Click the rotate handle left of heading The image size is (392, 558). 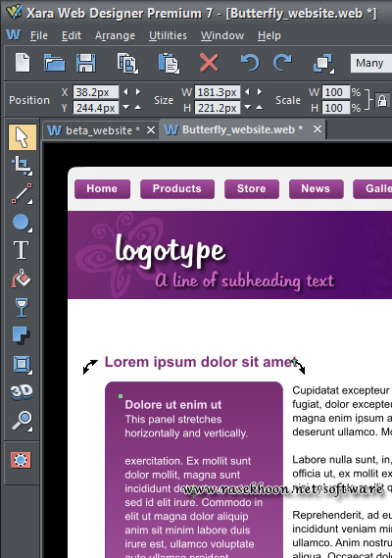point(90,367)
